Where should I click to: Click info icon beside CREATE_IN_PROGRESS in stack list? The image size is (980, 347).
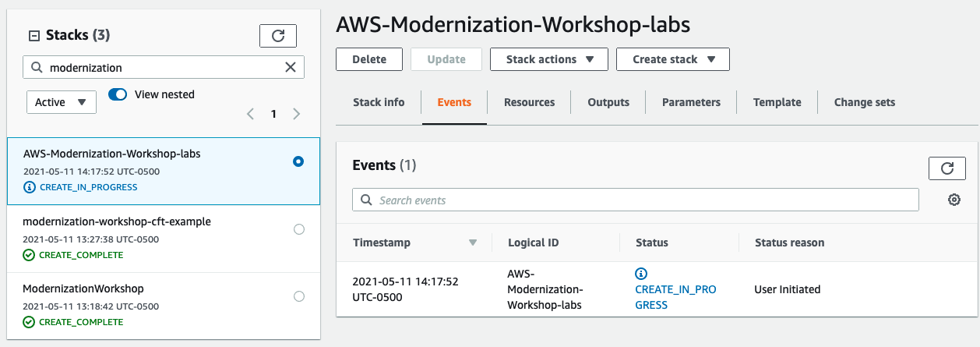pos(29,187)
